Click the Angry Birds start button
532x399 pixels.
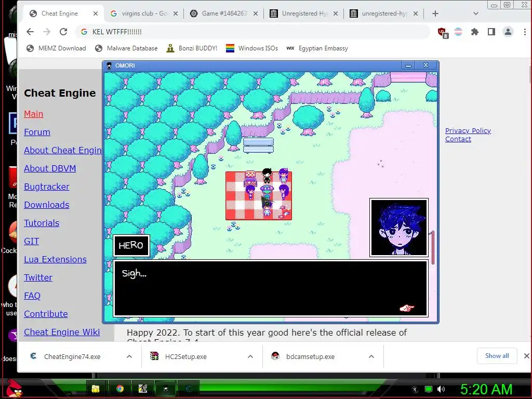coord(14,389)
